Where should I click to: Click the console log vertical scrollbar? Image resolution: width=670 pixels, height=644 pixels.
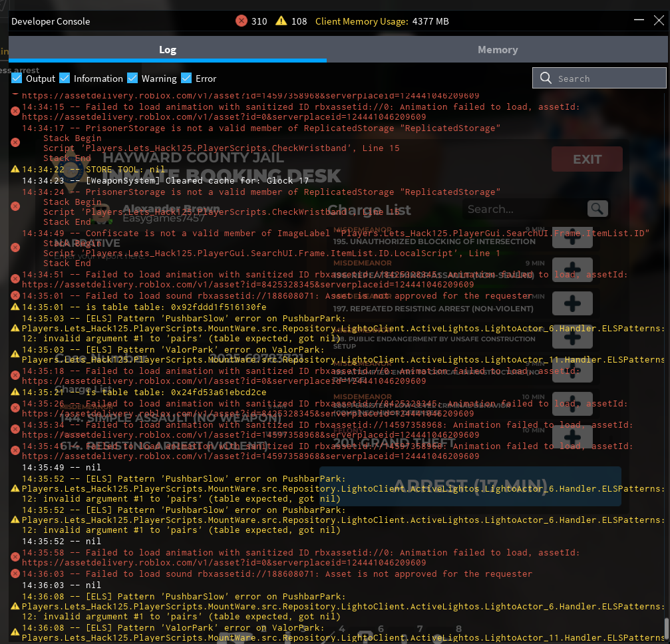point(665,627)
